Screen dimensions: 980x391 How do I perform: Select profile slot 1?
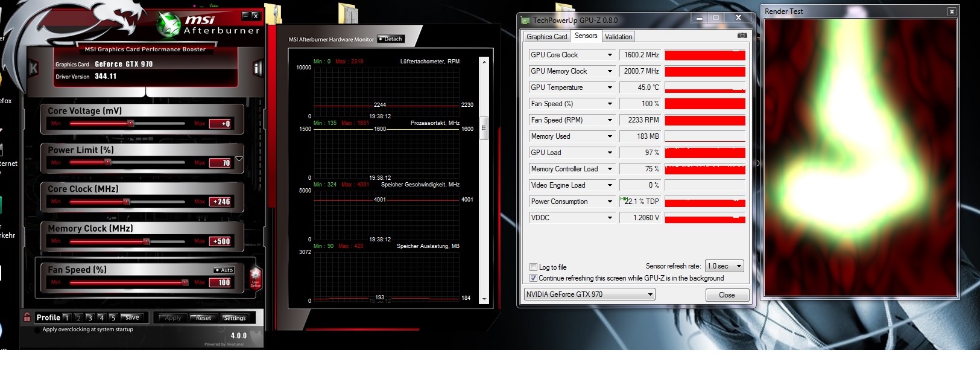click(66, 317)
